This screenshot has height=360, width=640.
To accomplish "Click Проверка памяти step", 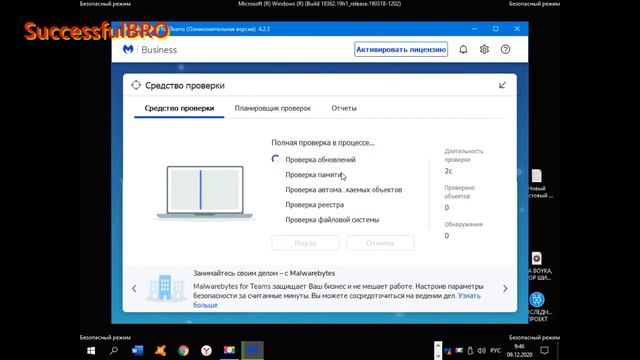I will point(313,175).
